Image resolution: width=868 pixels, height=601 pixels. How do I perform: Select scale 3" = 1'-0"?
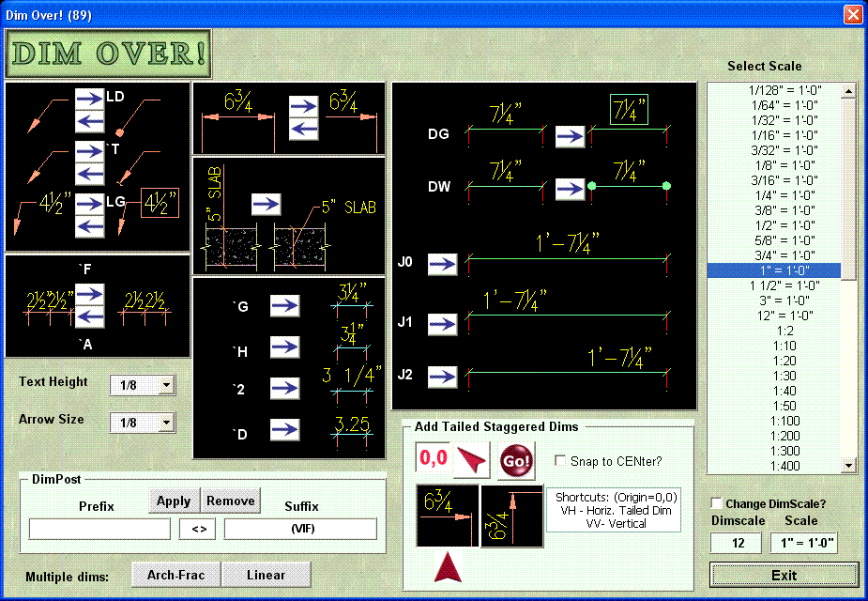click(x=774, y=300)
